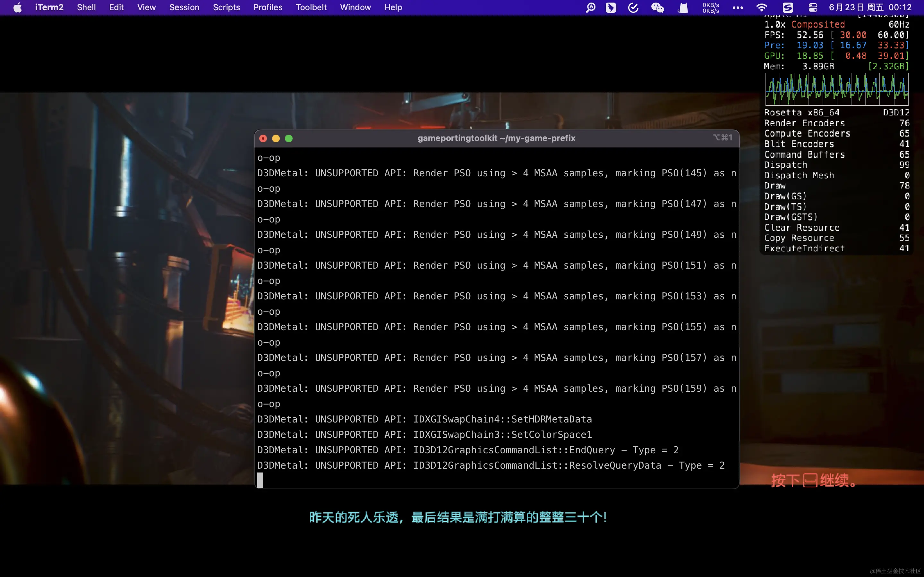
Task: Open the Wi-Fi status menu
Action: pyautogui.click(x=761, y=7)
